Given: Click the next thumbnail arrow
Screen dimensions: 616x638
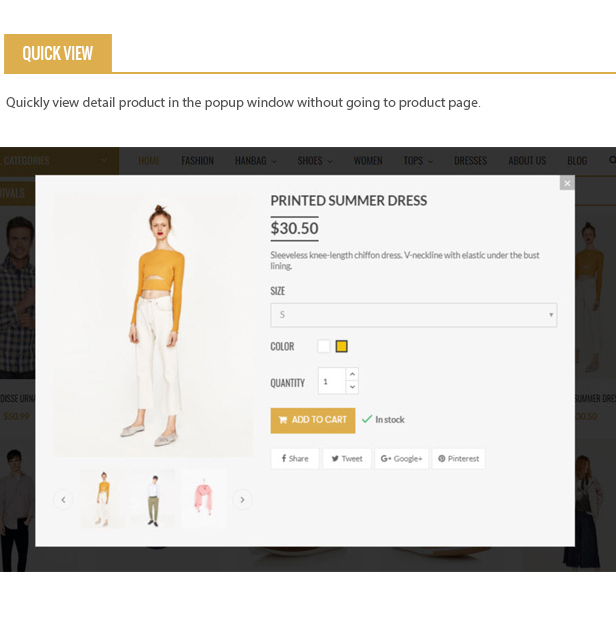Looking at the screenshot, I should [x=242, y=500].
